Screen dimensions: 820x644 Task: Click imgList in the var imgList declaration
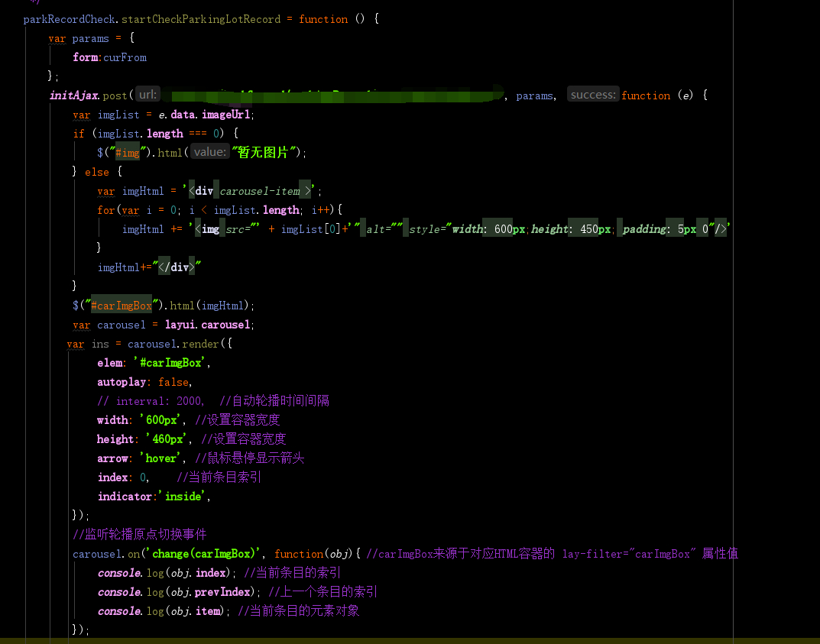click(x=118, y=115)
